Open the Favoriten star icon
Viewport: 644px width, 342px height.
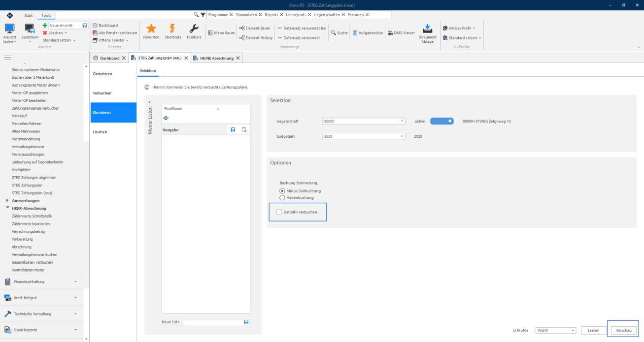151,29
